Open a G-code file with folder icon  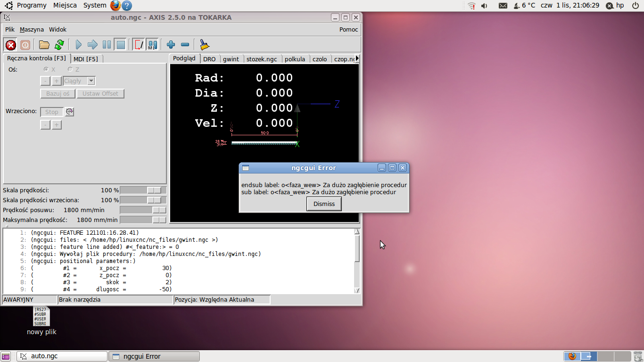point(44,45)
